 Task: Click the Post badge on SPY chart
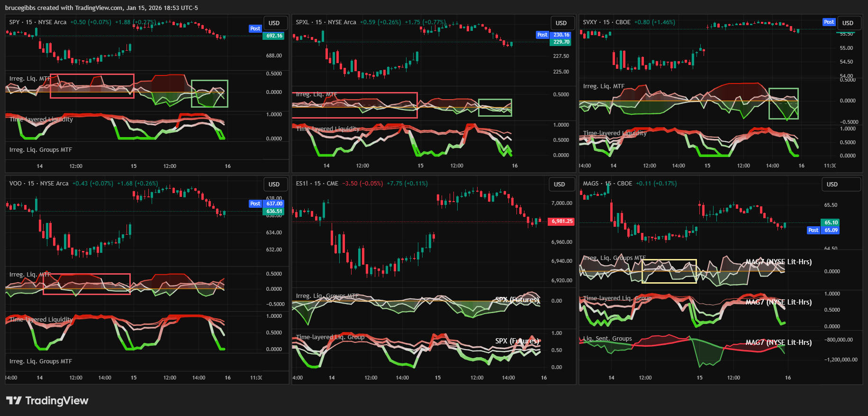tap(255, 28)
